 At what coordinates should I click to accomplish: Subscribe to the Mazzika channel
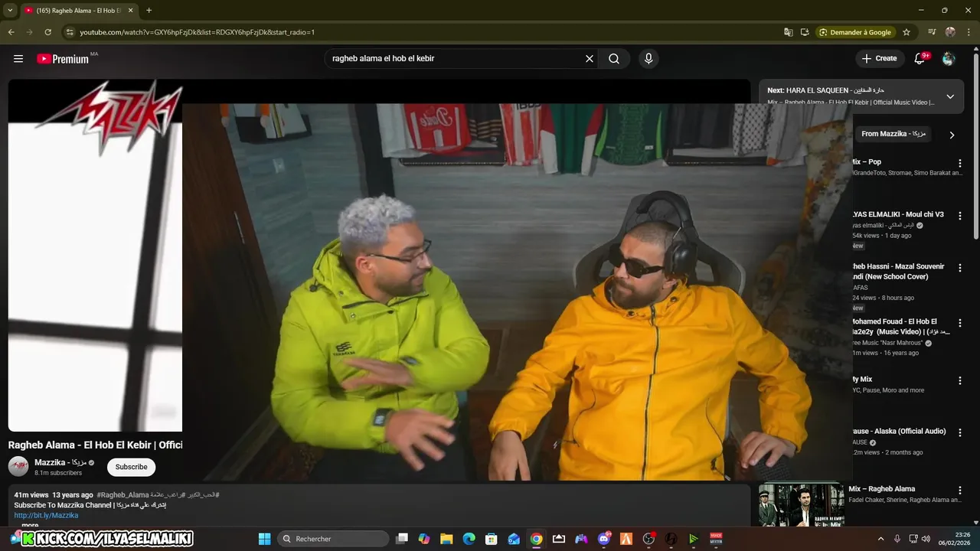[x=132, y=467]
